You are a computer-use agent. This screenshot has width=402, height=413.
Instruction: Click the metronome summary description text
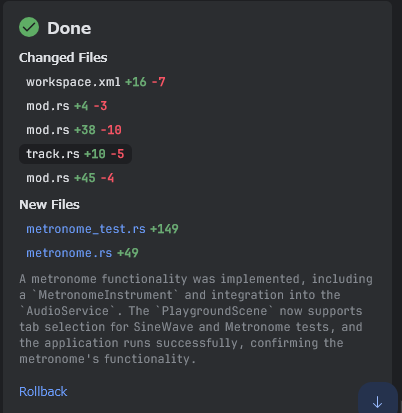tap(196, 319)
